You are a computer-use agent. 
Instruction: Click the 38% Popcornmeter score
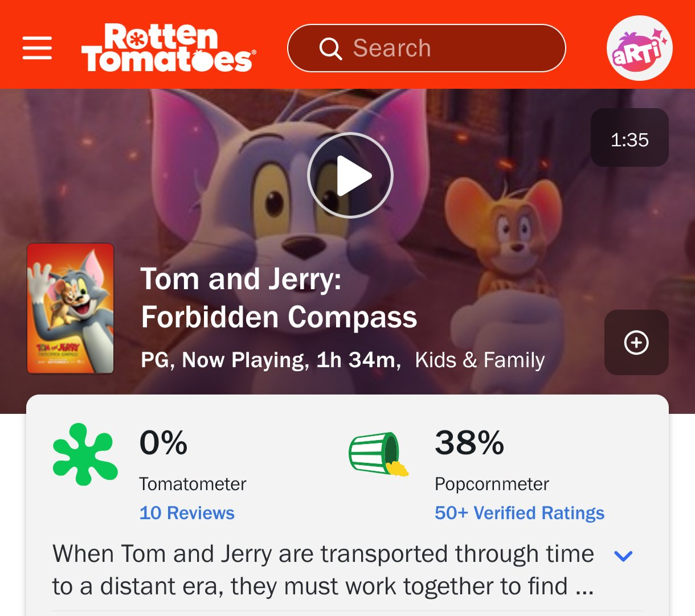pyautogui.click(x=469, y=442)
